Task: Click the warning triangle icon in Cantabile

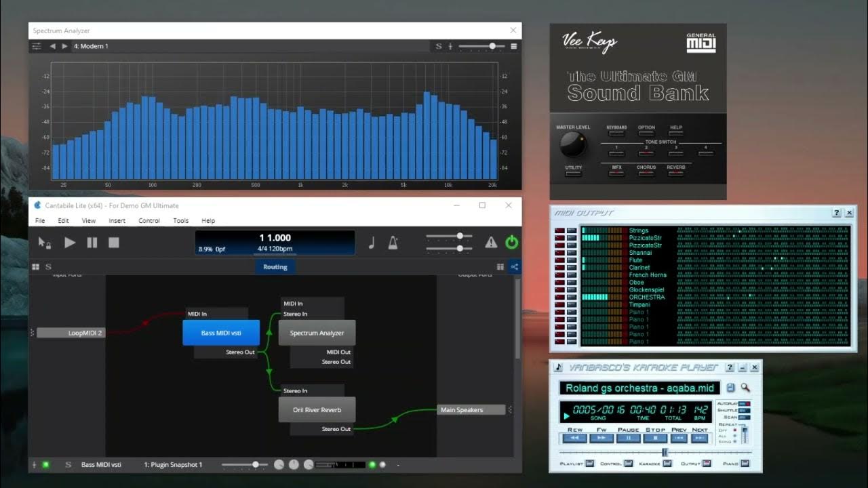Action: [491, 242]
